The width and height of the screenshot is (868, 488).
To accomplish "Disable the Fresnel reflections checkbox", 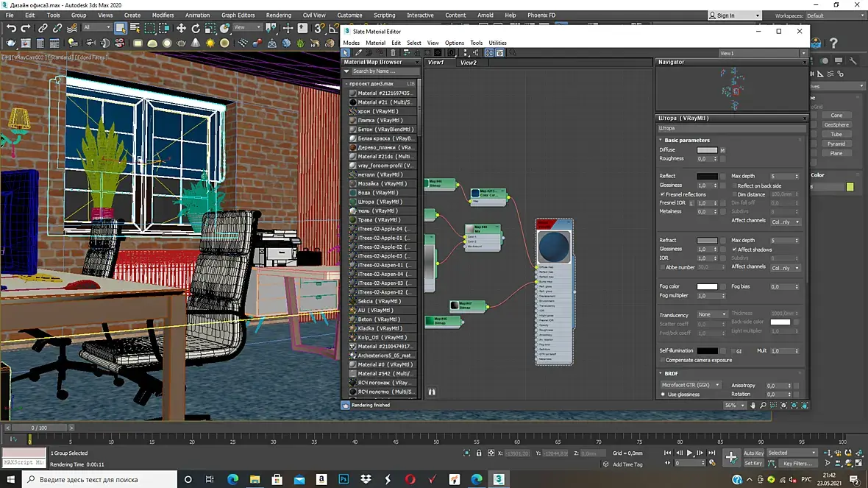I will pyautogui.click(x=663, y=194).
